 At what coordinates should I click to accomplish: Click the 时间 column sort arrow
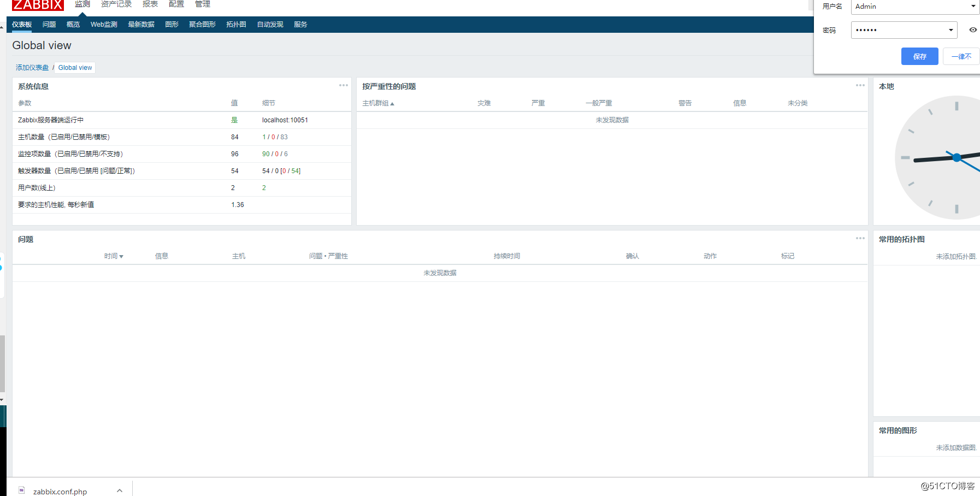pos(121,256)
